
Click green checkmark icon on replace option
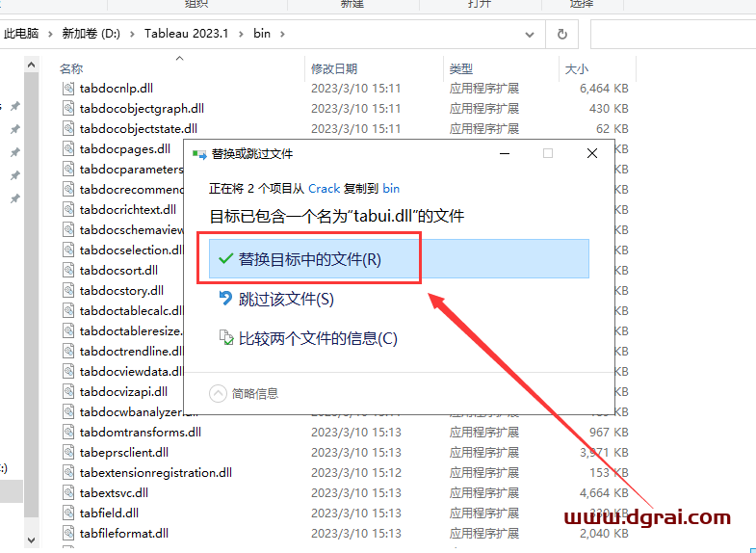pyautogui.click(x=225, y=258)
